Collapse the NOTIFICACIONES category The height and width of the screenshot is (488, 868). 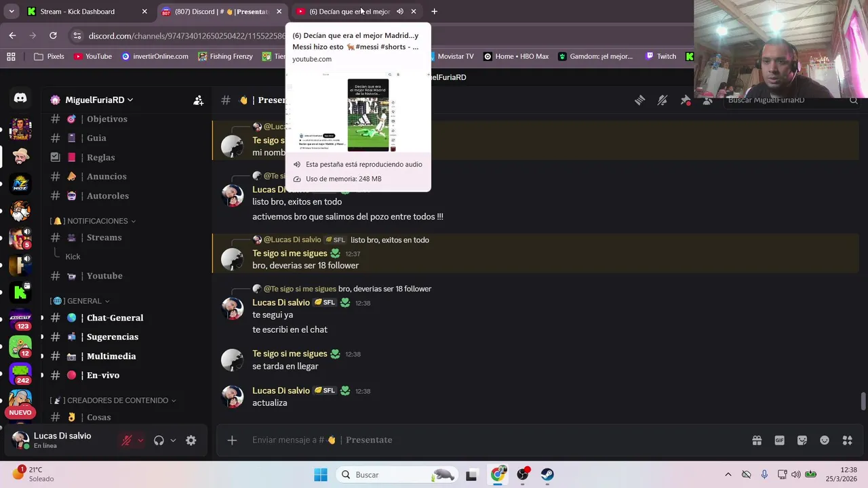94,221
